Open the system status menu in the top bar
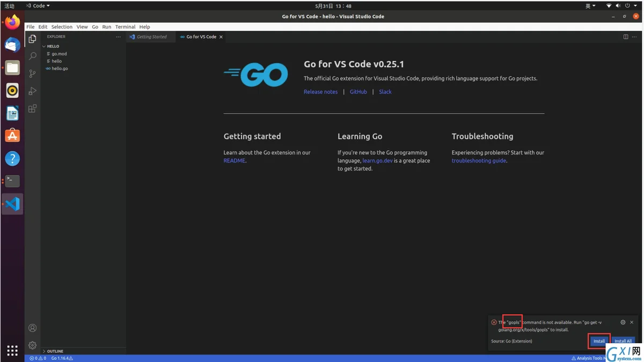The width and height of the screenshot is (644, 362). (x=621, y=6)
